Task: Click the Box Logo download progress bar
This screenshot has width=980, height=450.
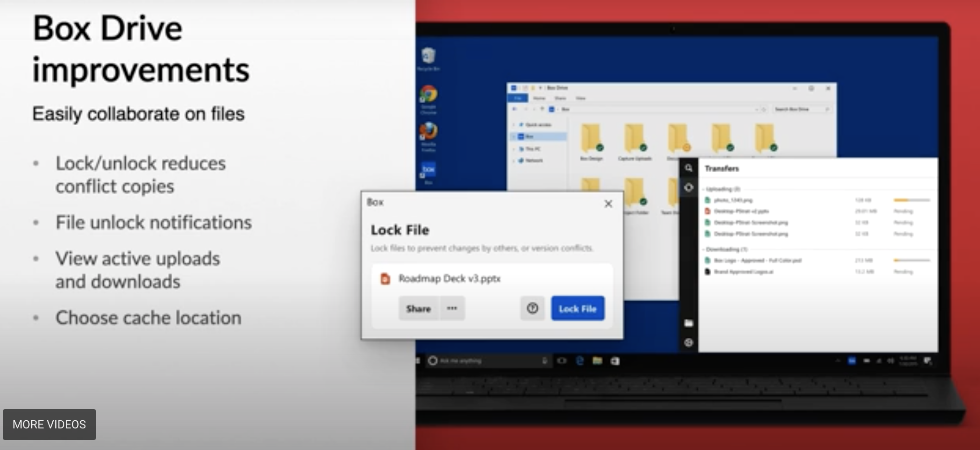Action: 911,261
